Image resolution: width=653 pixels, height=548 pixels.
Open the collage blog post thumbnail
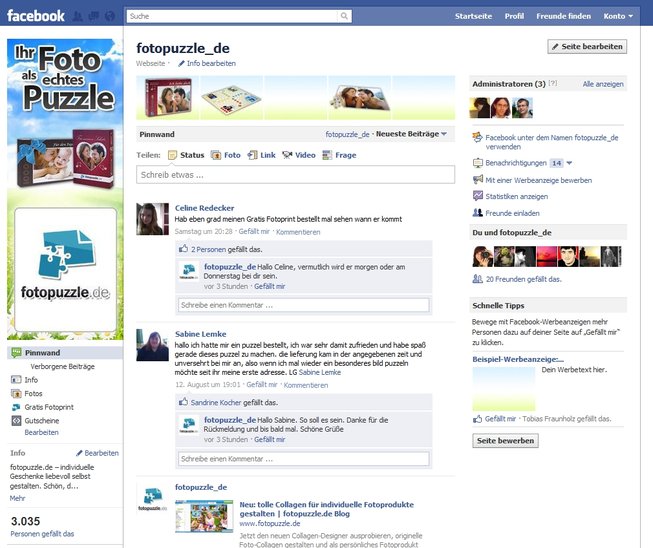coord(204,517)
